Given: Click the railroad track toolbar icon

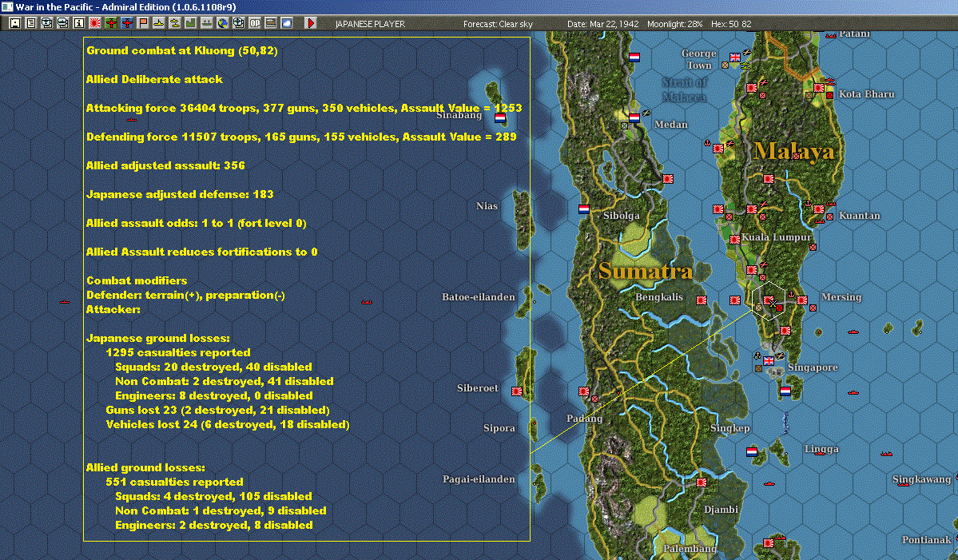Looking at the screenshot, I should coord(271,23).
